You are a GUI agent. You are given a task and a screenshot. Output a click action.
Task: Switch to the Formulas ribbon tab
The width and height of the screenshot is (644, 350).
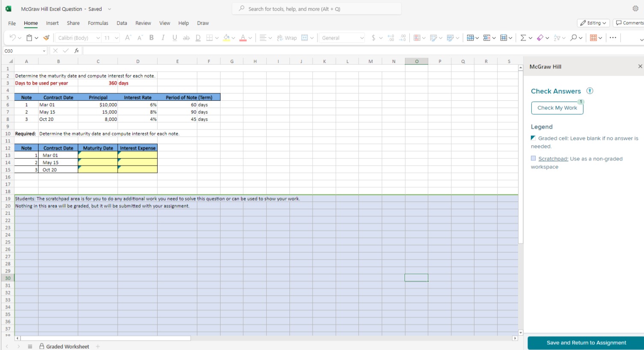point(98,23)
